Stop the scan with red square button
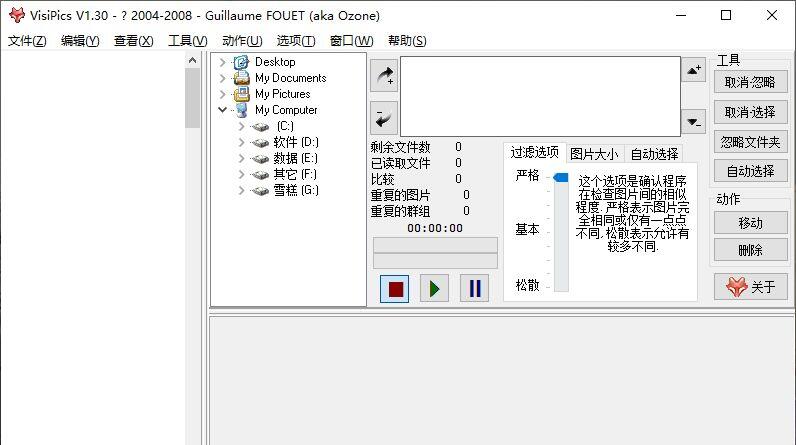This screenshot has width=796, height=445. click(x=394, y=289)
